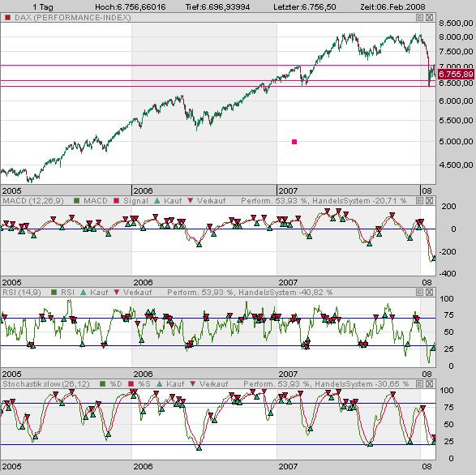The image size is (476, 475).
Task: Click the Kauf triangle in Stochastik legend
Action: [x=160, y=384]
